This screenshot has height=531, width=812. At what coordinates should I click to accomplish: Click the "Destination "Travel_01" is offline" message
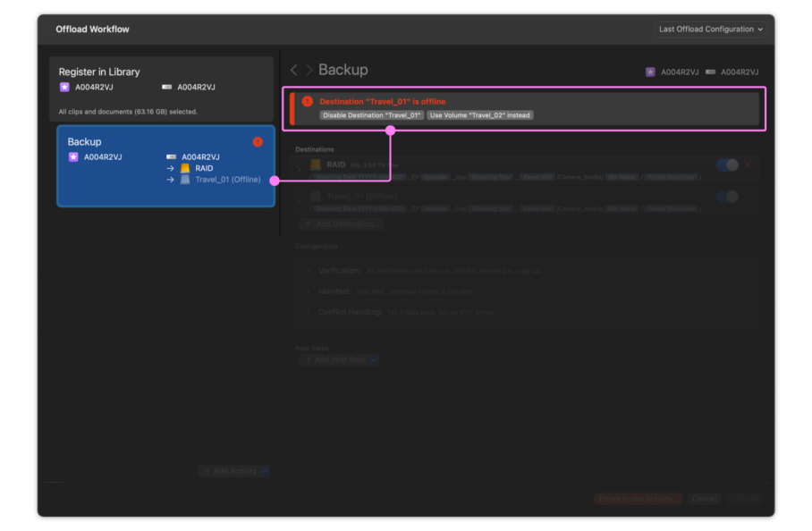383,101
